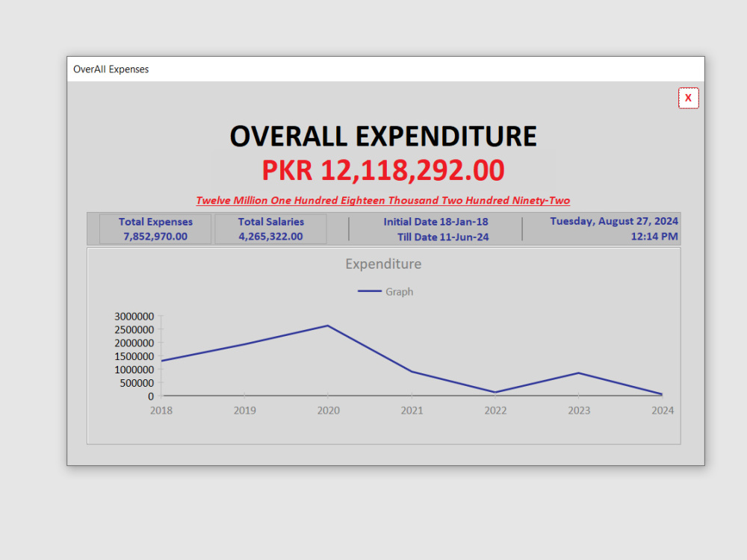The height and width of the screenshot is (560, 747).
Task: Click the 2022 x-axis label
Action: coord(495,411)
